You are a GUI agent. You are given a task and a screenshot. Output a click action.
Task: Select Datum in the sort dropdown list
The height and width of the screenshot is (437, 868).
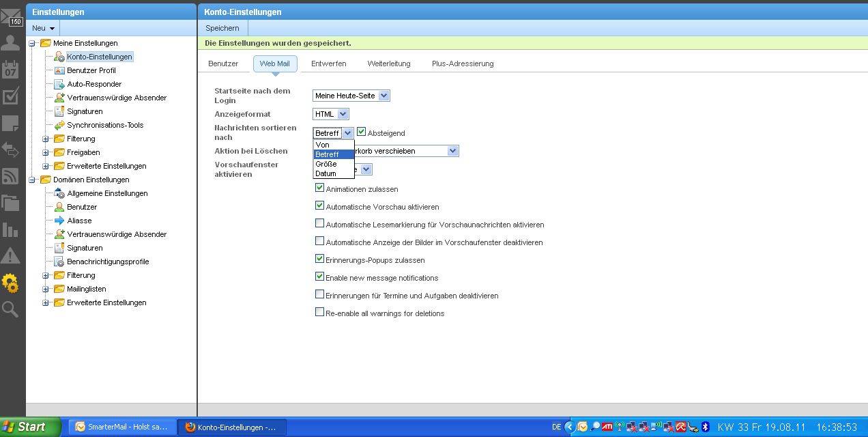coord(326,173)
